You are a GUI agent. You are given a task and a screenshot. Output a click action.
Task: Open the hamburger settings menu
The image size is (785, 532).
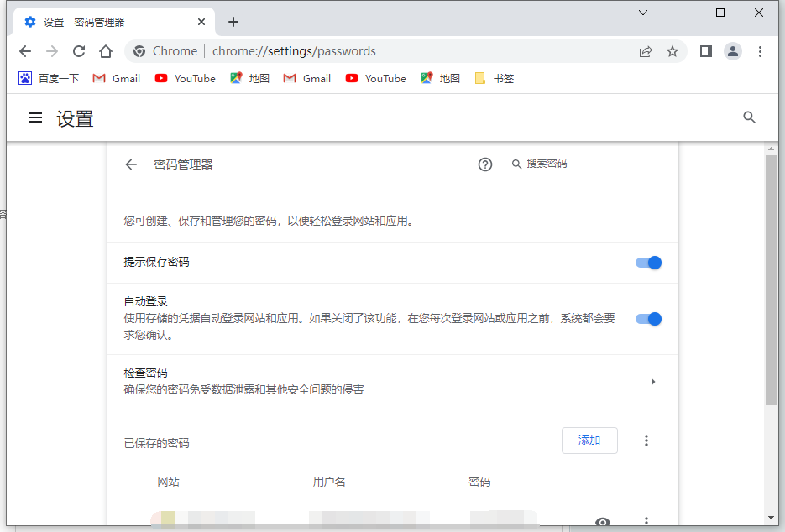(35, 118)
